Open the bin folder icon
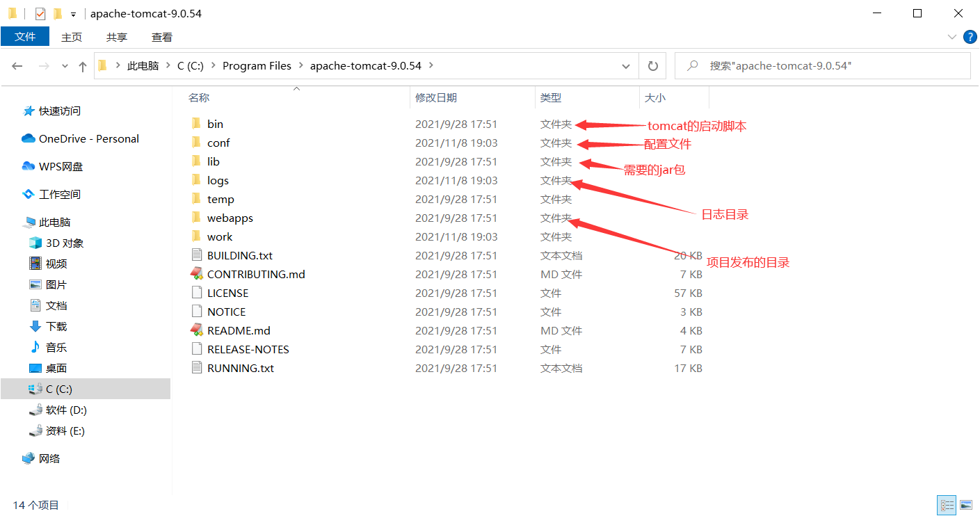Screen dimensions: 980x516 click(195, 124)
